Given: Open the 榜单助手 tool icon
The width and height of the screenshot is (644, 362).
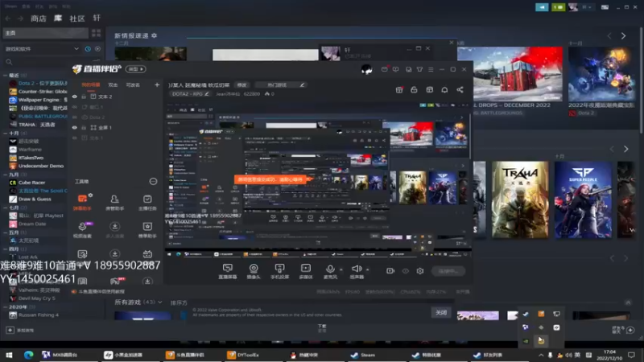Looking at the screenshot, I should pyautogui.click(x=147, y=229).
